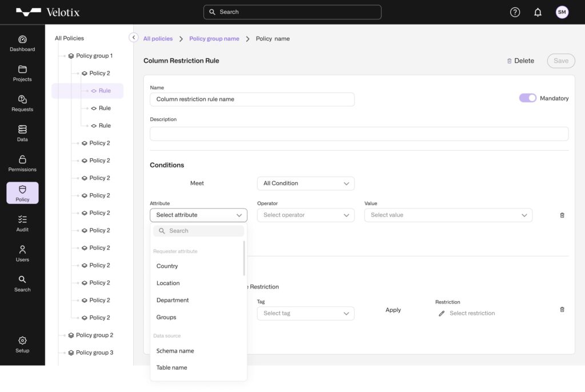
Task: Open the All Condition dropdown
Action: pyautogui.click(x=306, y=183)
